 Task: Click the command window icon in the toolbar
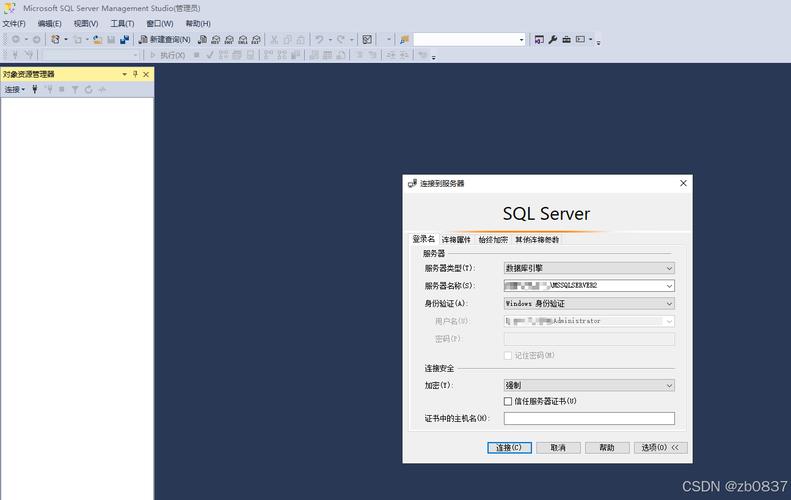581,39
